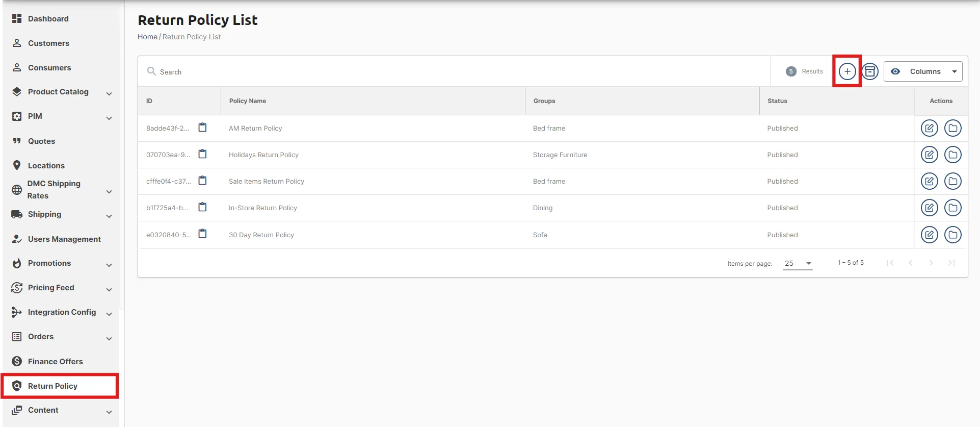980x427 pixels.
Task: Copy the ID of AM Return Policy
Action: 202,128
